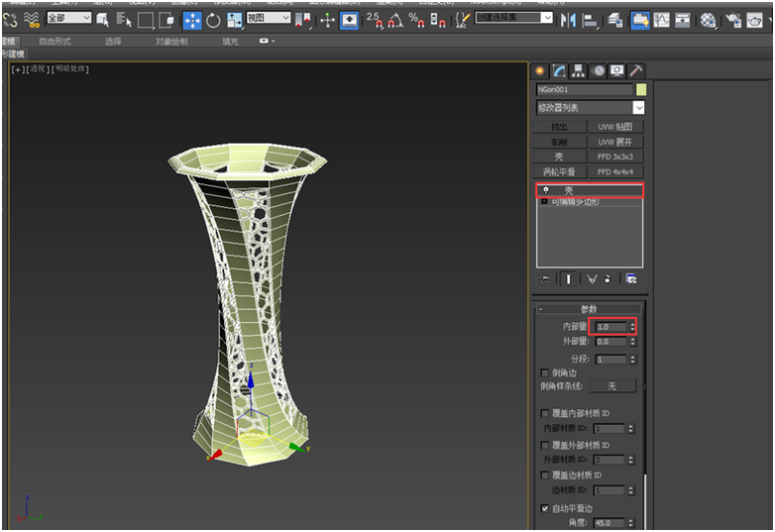Switch to the Create panel tab
This screenshot has height=532, width=775.
[x=540, y=71]
